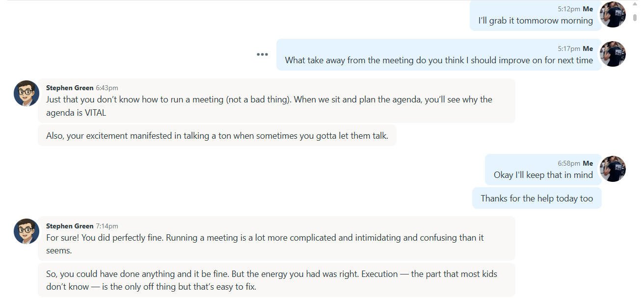Click my avatar beside the 6:58pm message
This screenshot has height=298, width=644.
click(613, 169)
